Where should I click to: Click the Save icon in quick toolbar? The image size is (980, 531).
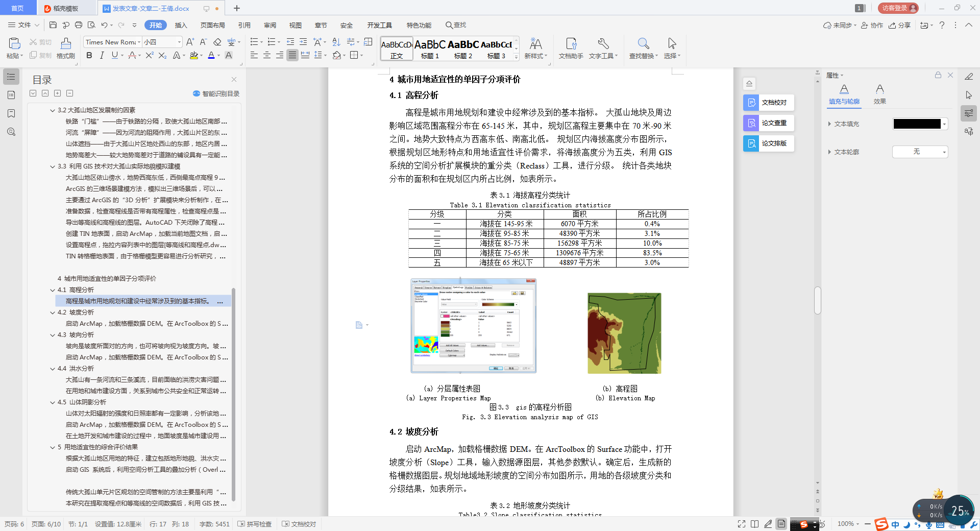pyautogui.click(x=53, y=25)
